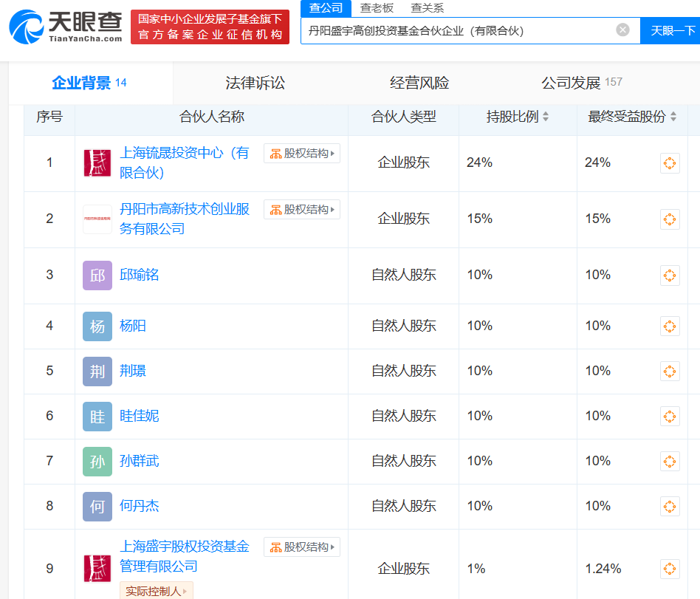Open 上海铳晟投资中心（有限合伙）link
Screen dimensions: 700x599
coord(185,162)
